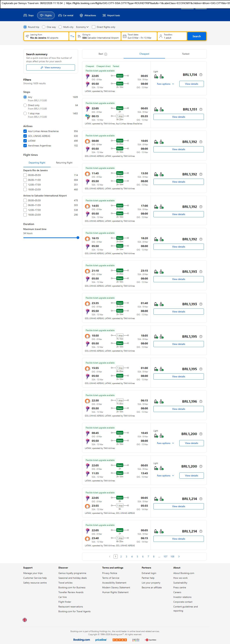Enable Direct flights only checkbox
The height and width of the screenshot is (644, 230).
pos(94,27)
